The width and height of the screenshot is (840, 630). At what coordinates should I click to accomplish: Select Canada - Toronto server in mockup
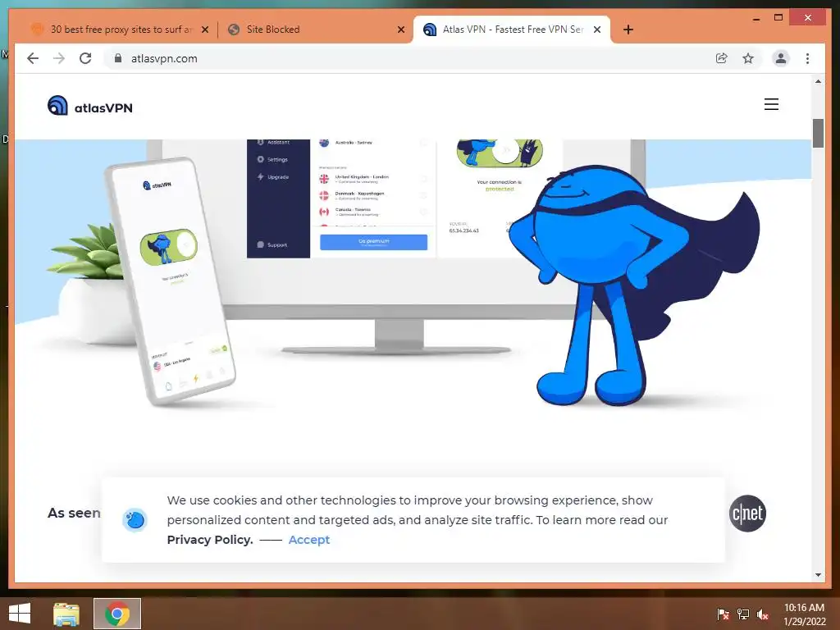[x=372, y=212]
